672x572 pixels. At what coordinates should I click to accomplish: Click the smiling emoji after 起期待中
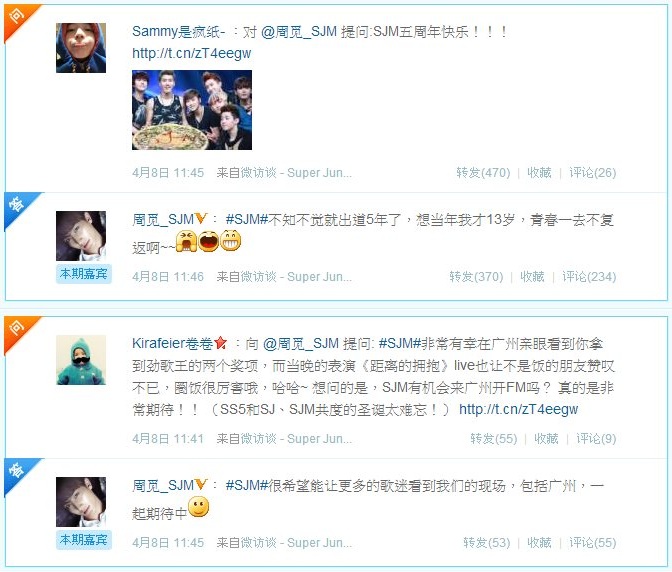pos(198,507)
